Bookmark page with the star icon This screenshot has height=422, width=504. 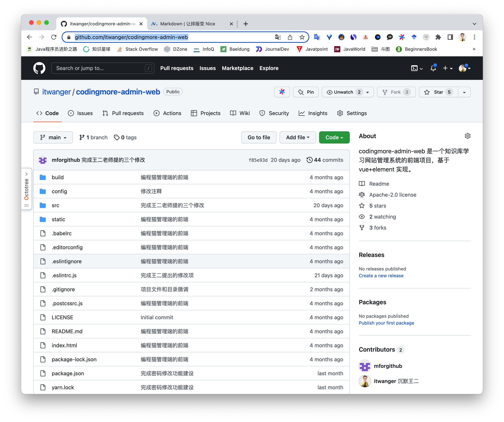pos(302,37)
